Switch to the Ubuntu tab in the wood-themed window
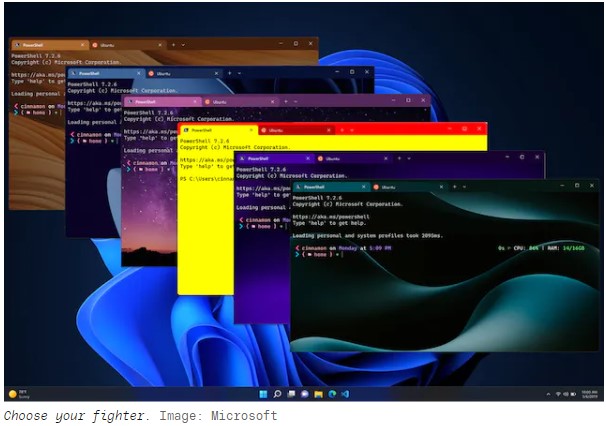Viewport: 606px width, 426px height. (127, 45)
